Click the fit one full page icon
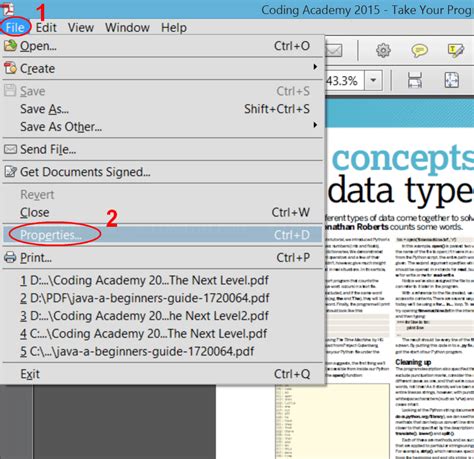Screen dimensions: 474x459 pos(452,80)
